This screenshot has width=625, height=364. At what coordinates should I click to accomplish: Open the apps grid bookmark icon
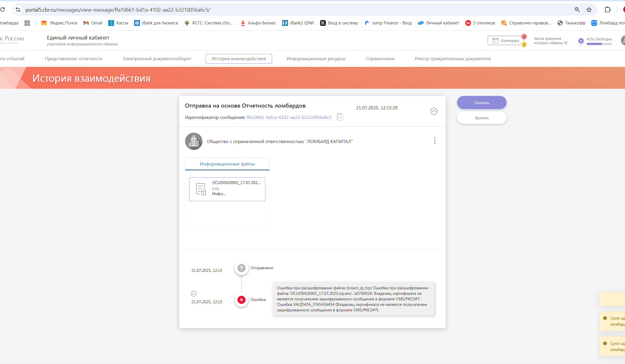(x=27, y=23)
